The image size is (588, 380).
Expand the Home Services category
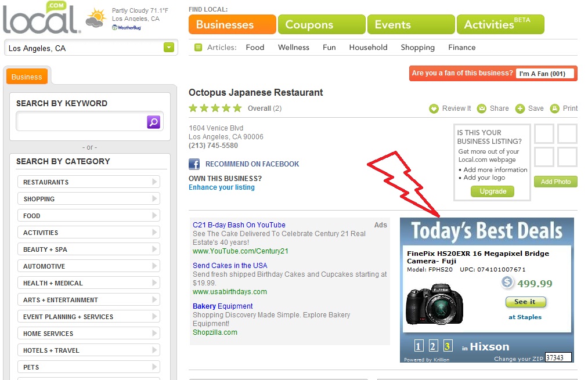click(88, 334)
